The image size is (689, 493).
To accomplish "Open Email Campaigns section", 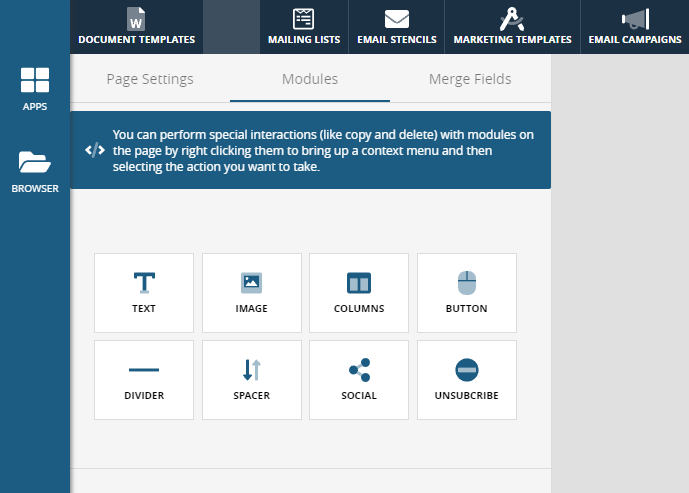I will 634,27.
